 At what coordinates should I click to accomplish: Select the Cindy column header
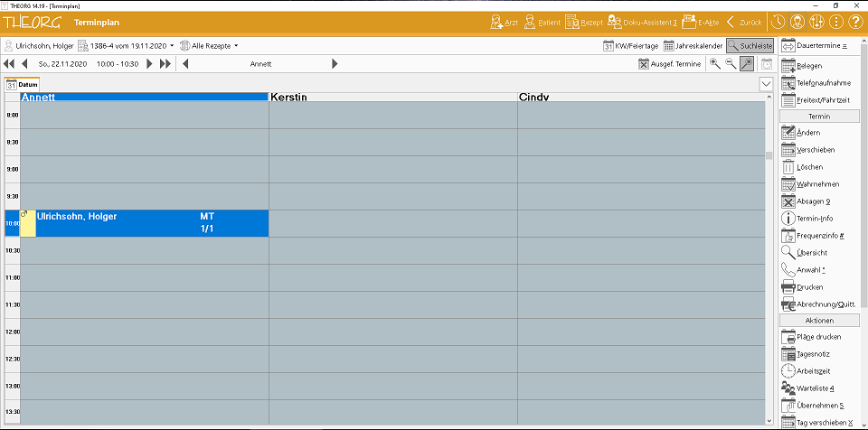[641, 98]
